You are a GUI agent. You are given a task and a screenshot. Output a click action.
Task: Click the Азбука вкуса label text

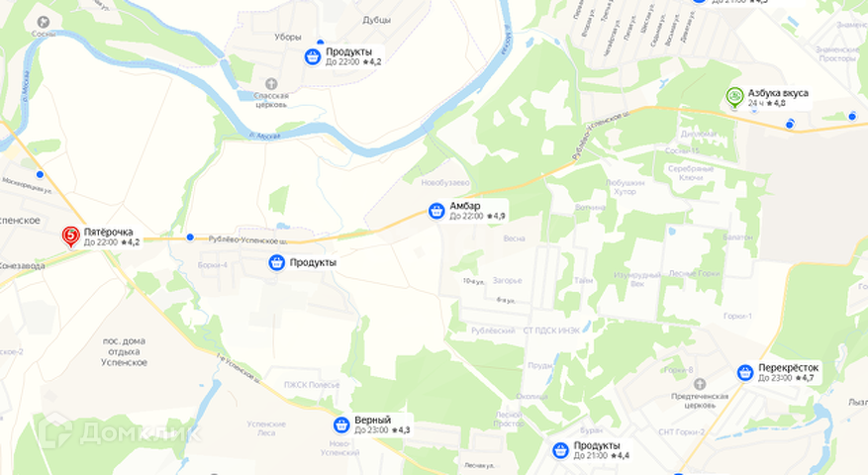pos(778,93)
